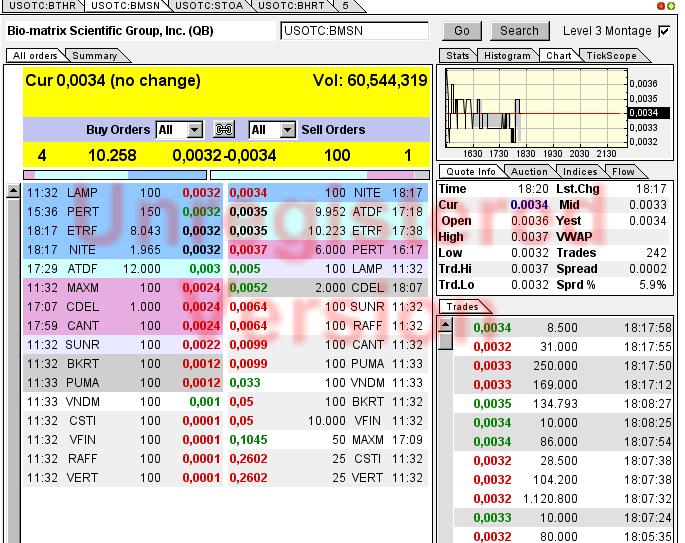Open the Buy Orders All dropdown
Viewport: 685px width, 543px height.
(179, 130)
